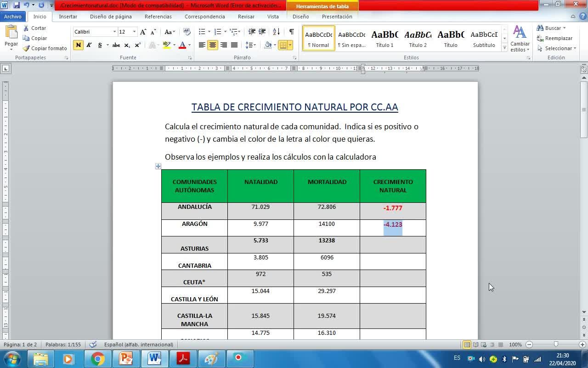Screen dimensions: 588x368
Task: Click the Español language indicator in status bar
Action: tap(138, 345)
